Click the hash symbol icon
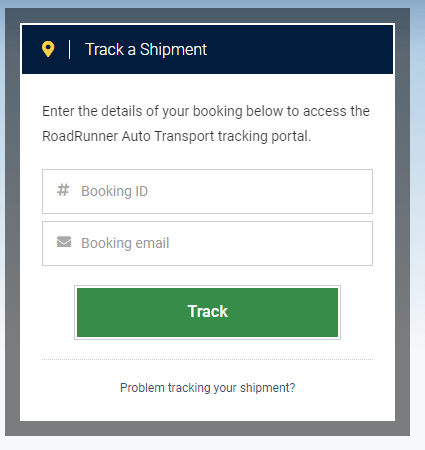This screenshot has width=425, height=450. pyautogui.click(x=63, y=190)
